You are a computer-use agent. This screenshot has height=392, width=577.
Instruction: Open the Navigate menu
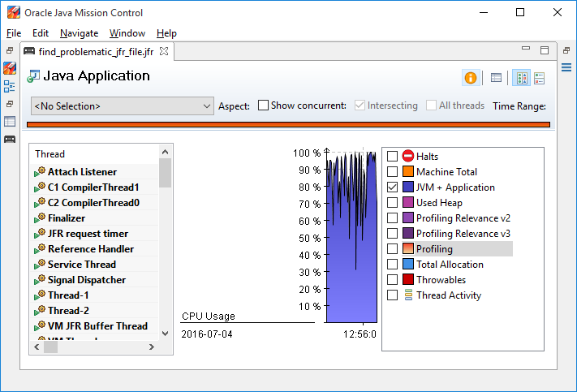79,33
